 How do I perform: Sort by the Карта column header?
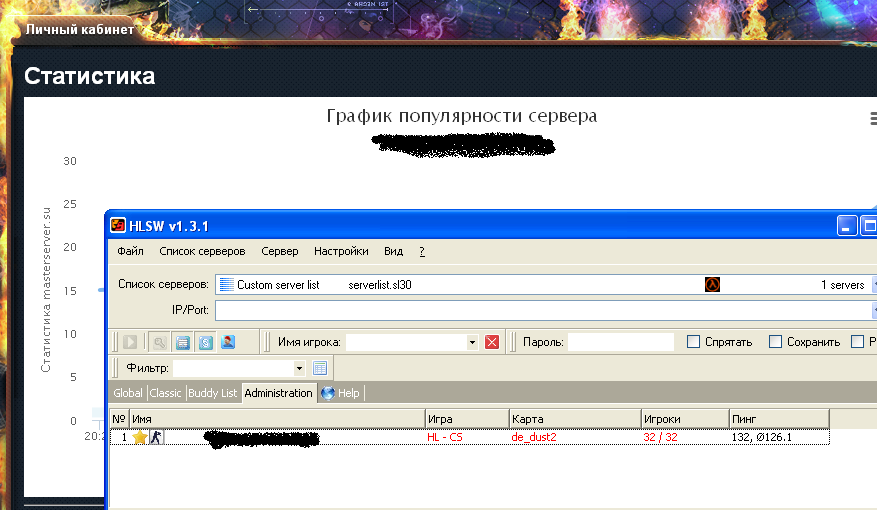click(x=575, y=419)
